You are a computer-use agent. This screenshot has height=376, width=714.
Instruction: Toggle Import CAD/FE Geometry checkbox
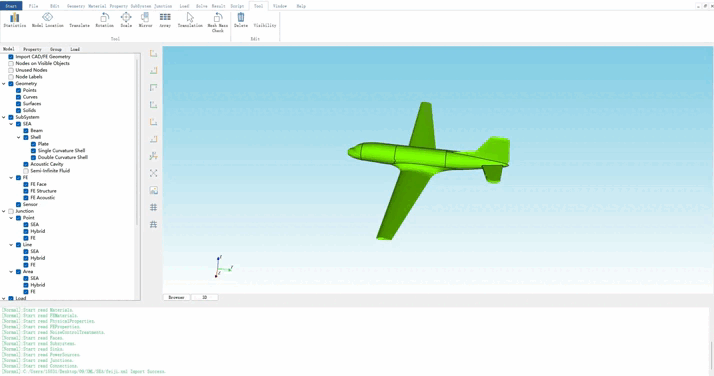pyautogui.click(x=11, y=57)
